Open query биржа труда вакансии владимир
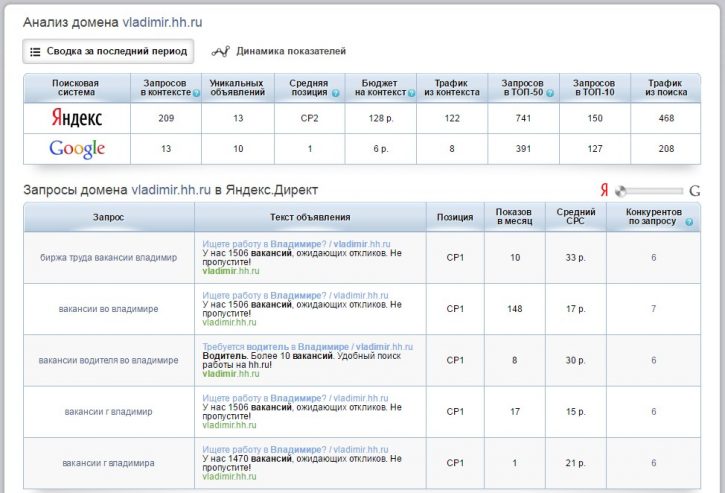Image resolution: width=725 pixels, height=493 pixels. tap(109, 258)
